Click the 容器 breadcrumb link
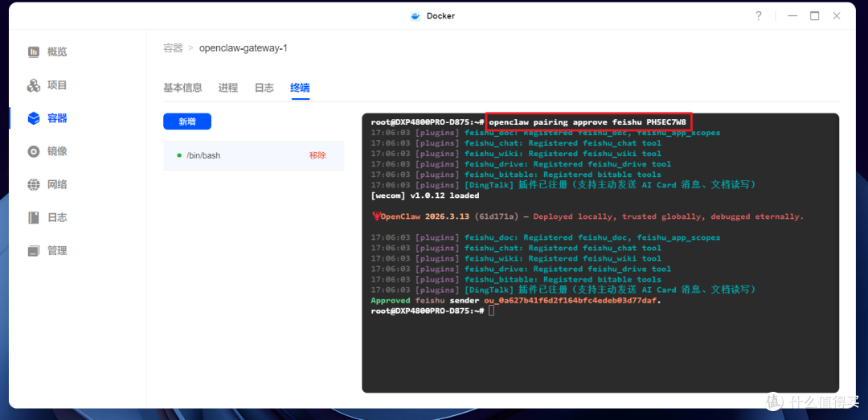Screen dimensions: 868x420 pos(173,48)
